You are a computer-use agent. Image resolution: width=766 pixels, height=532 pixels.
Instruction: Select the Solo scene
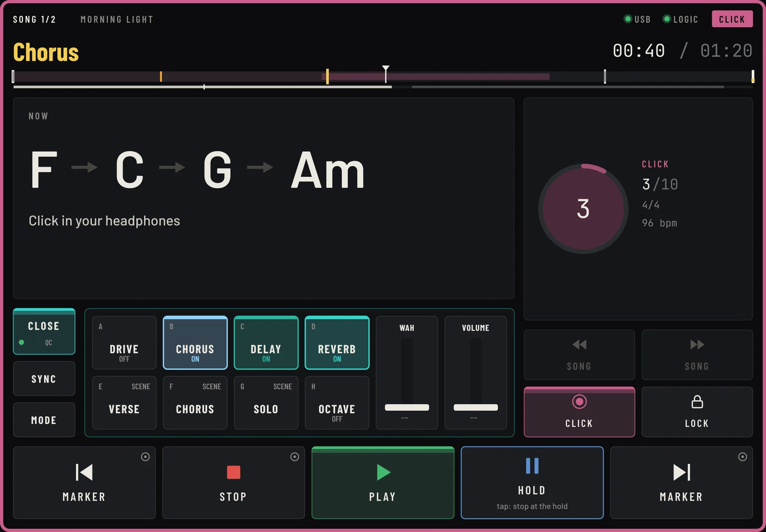pos(266,403)
